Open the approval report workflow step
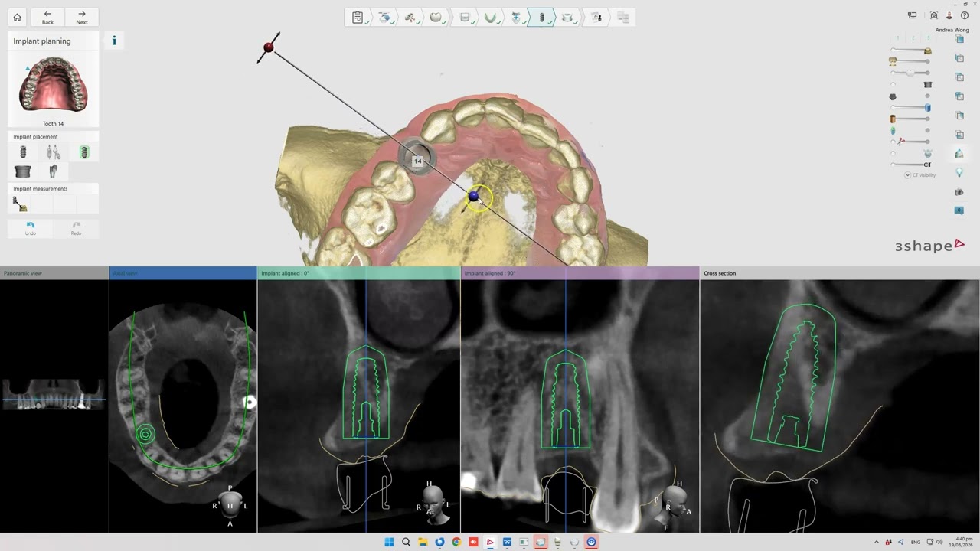The height and width of the screenshot is (551, 980). (x=596, y=17)
